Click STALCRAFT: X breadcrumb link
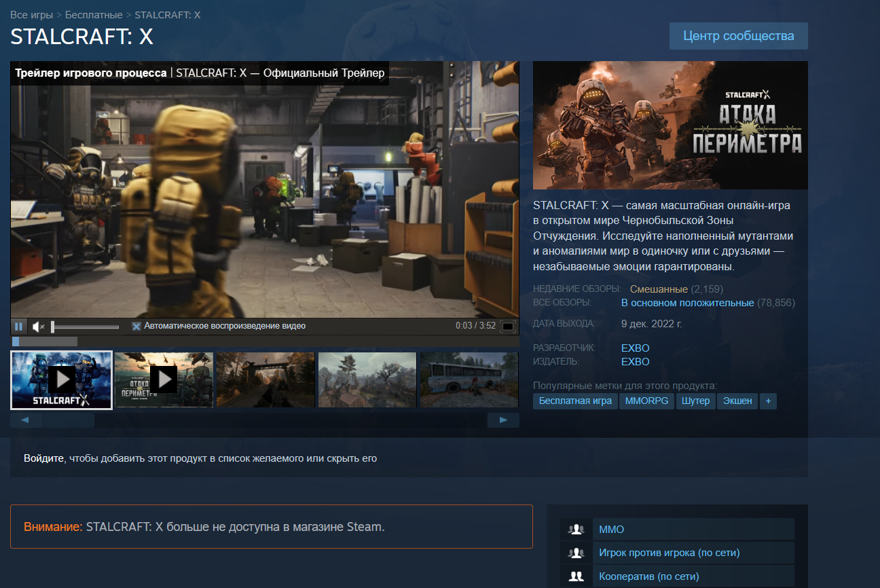 168,15
